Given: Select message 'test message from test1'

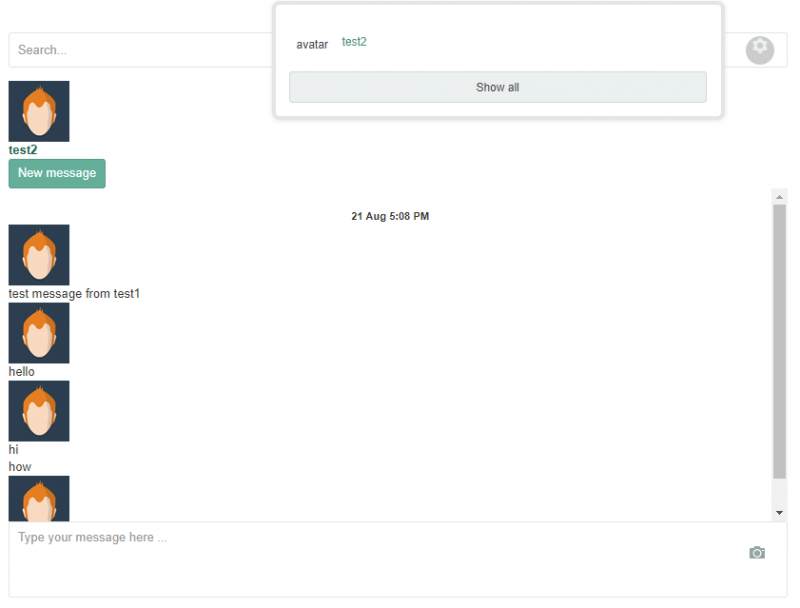Looking at the screenshot, I should pos(74,294).
